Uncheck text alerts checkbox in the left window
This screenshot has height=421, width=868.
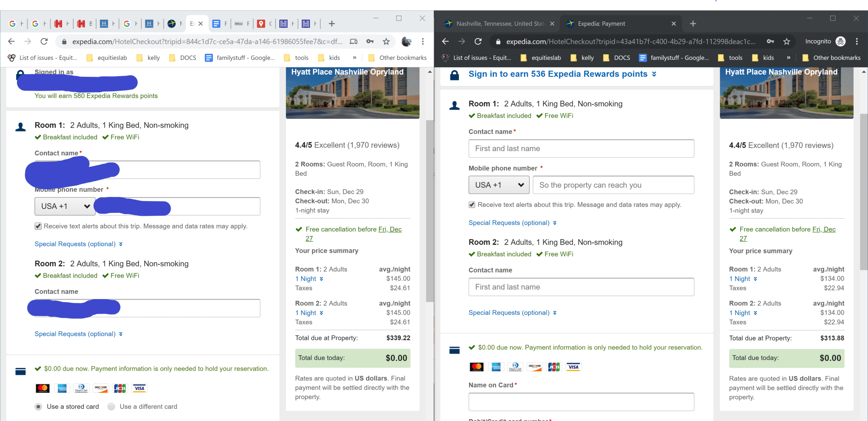38,226
